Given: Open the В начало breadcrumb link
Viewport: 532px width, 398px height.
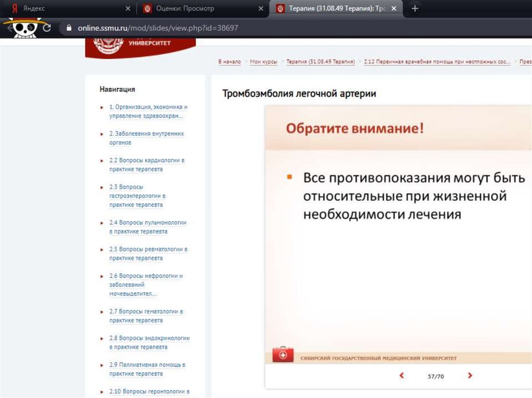Looking at the screenshot, I should [229, 62].
